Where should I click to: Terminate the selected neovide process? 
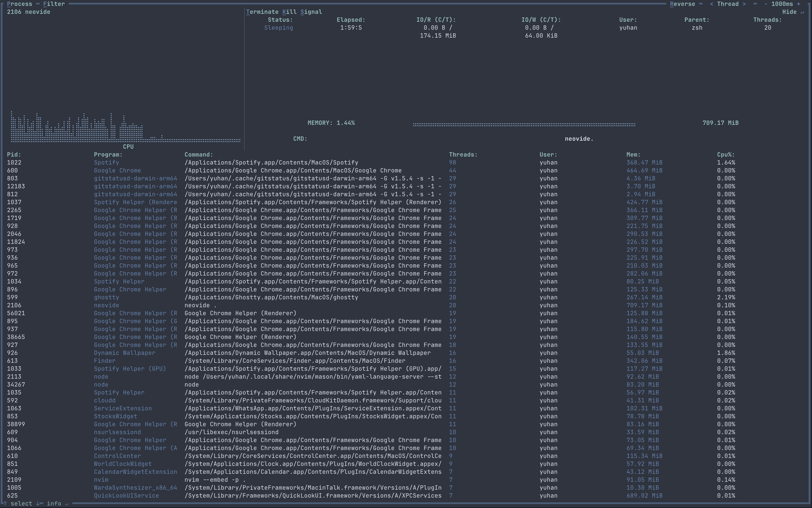click(x=262, y=12)
